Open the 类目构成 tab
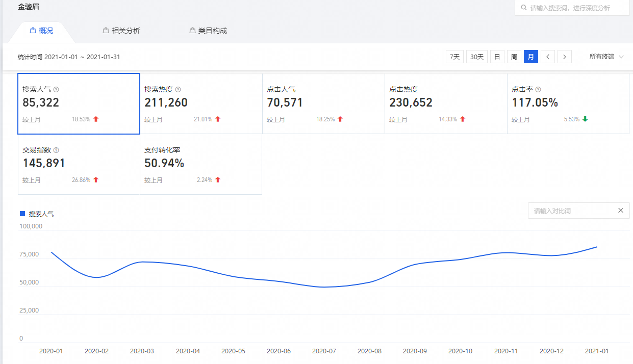 [x=208, y=31]
